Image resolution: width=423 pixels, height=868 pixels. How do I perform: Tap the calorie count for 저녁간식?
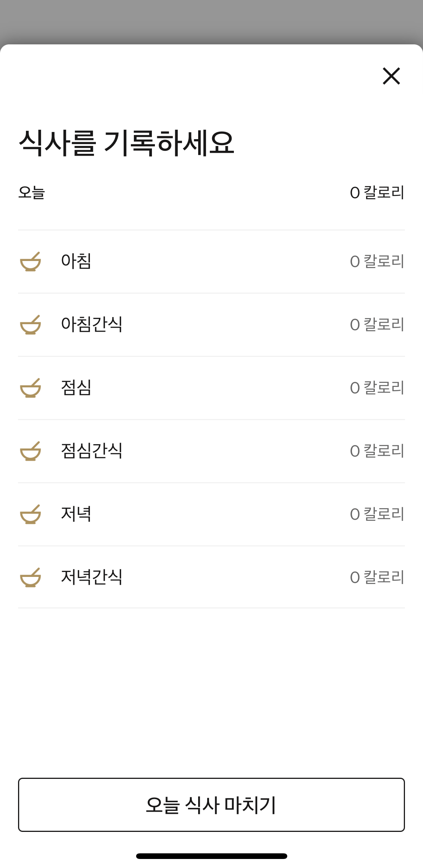pyautogui.click(x=377, y=577)
